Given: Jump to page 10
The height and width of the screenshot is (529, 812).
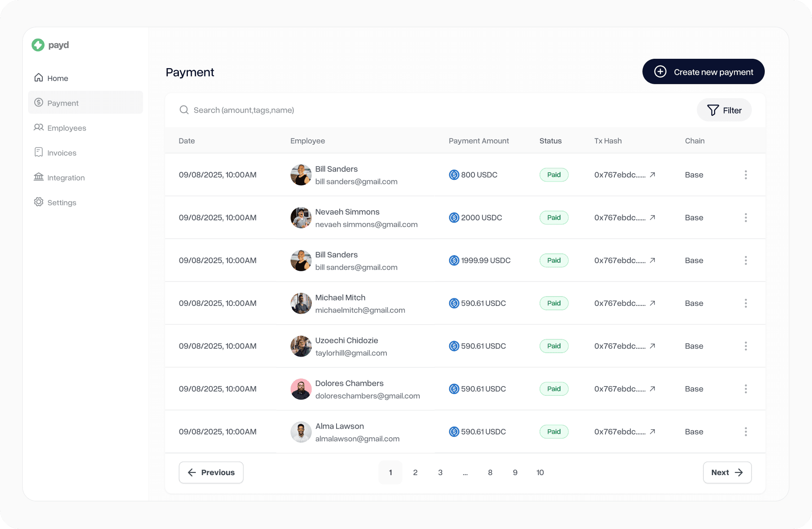Looking at the screenshot, I should [540, 472].
